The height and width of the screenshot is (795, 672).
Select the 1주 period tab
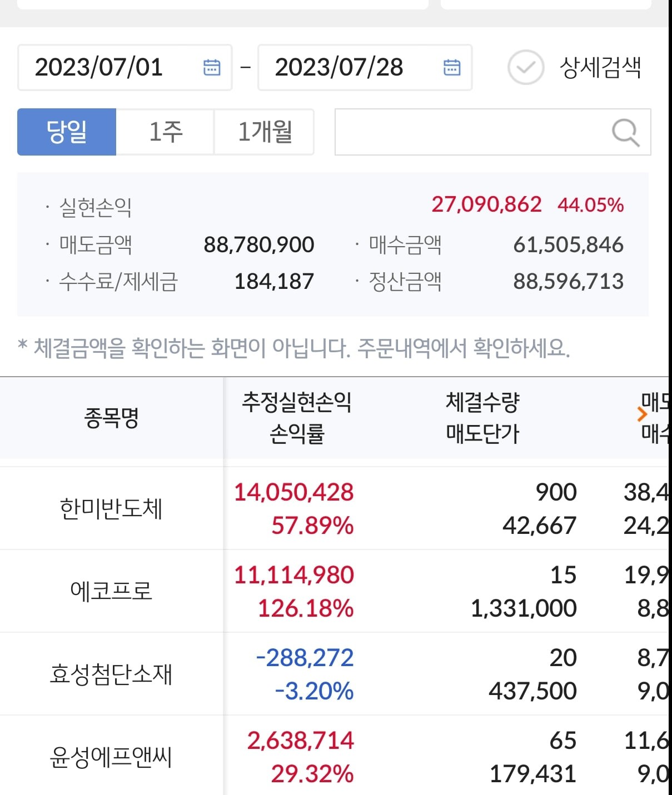click(165, 132)
